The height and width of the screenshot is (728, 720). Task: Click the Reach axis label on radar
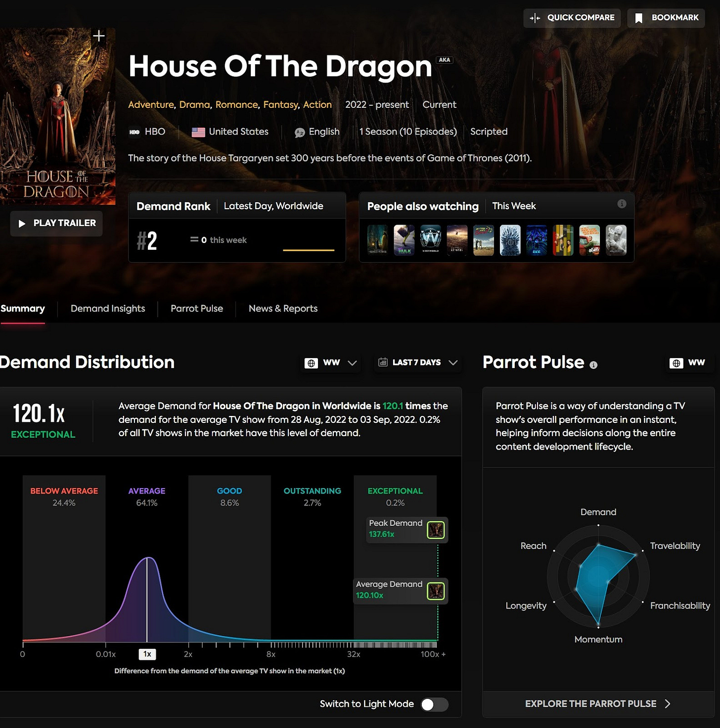(533, 546)
